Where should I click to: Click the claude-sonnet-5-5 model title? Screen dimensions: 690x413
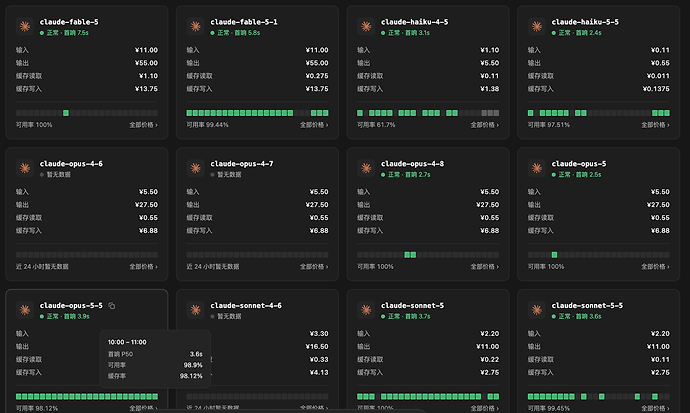[587, 306]
